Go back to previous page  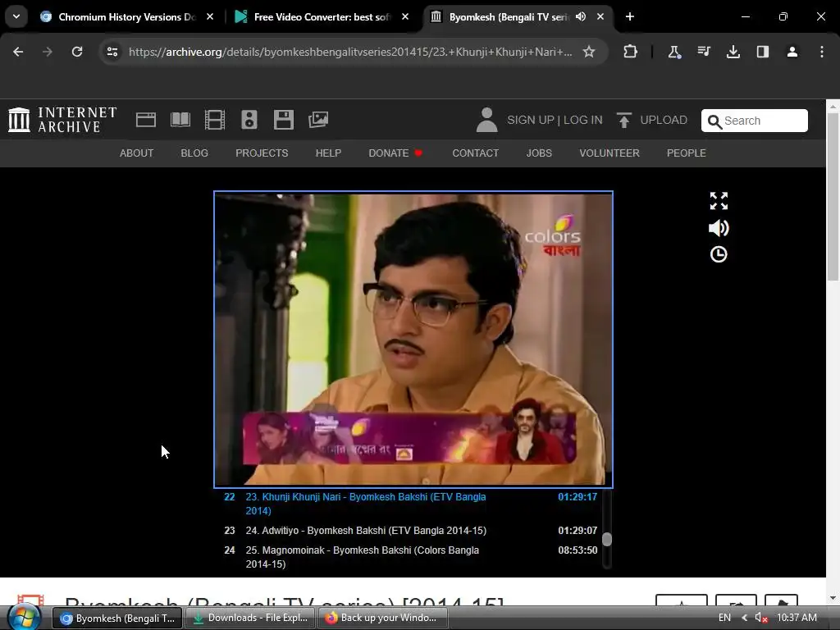coord(18,52)
